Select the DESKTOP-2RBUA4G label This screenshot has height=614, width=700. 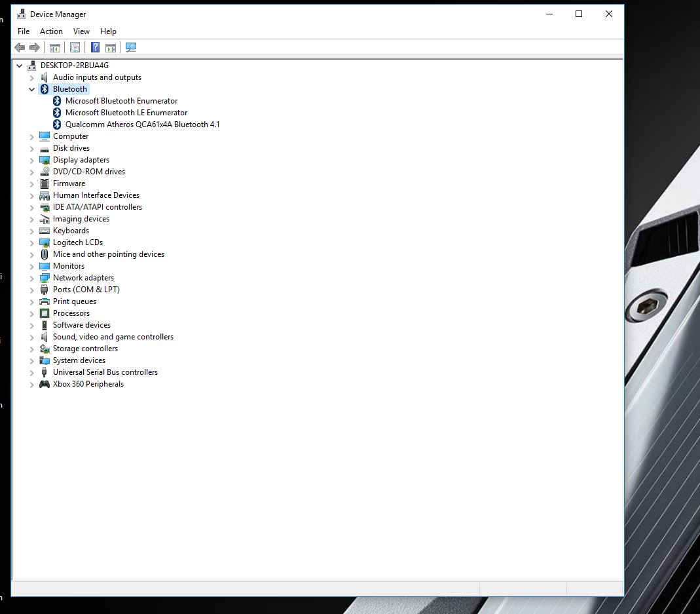[x=75, y=66]
